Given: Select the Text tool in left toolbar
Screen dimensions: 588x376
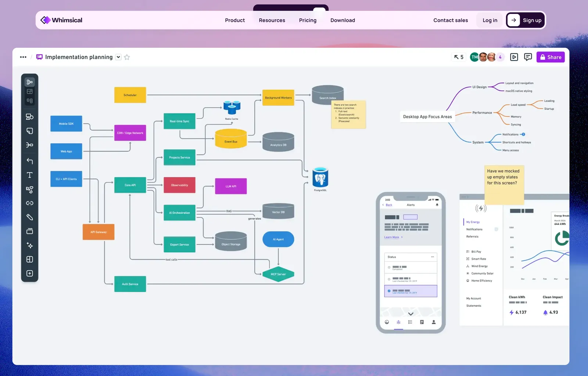Looking at the screenshot, I should tap(30, 175).
